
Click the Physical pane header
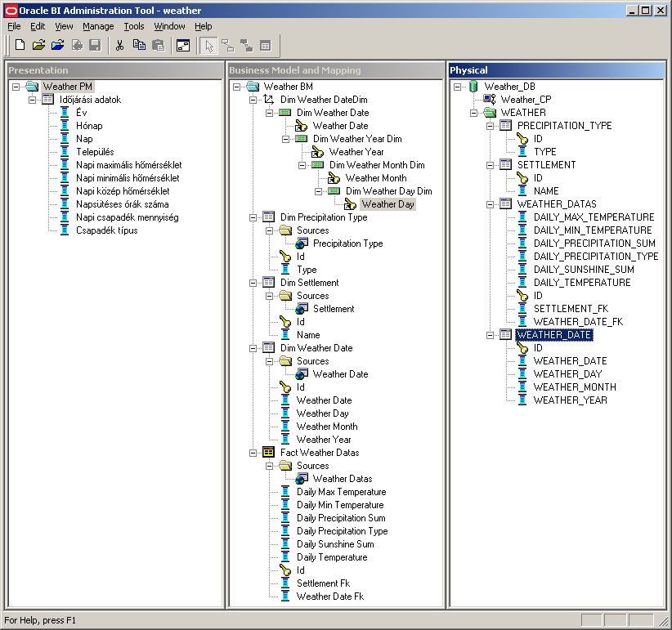[556, 70]
